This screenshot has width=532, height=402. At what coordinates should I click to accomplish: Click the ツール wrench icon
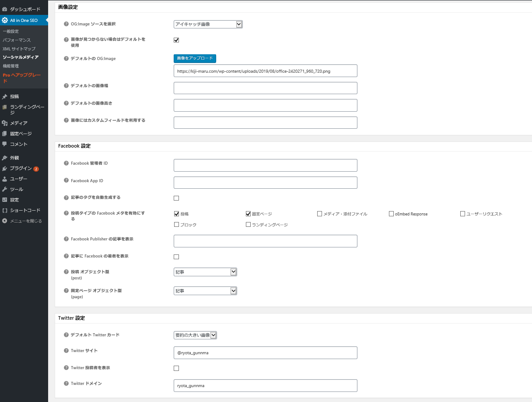(x=5, y=189)
